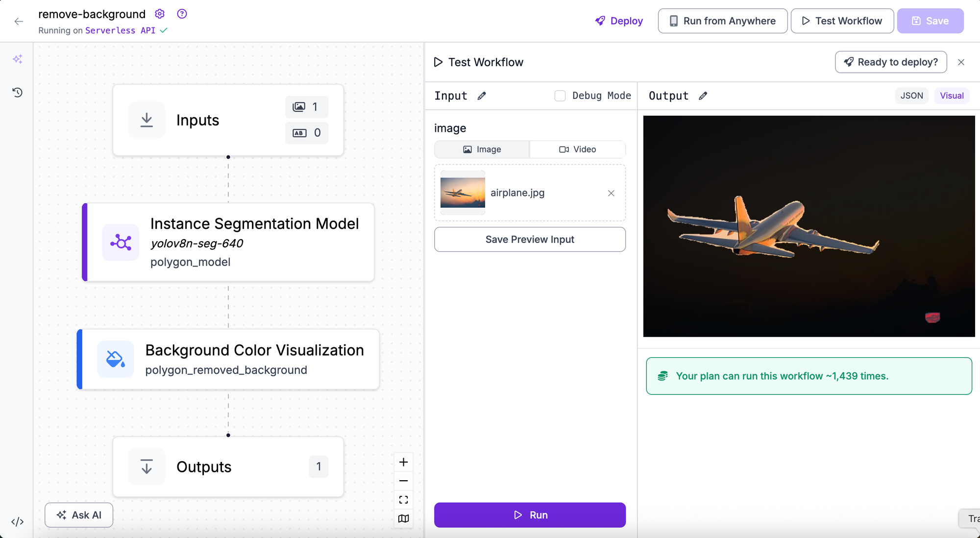Enable the Debug Mode checkbox
The height and width of the screenshot is (538, 980).
coord(560,96)
